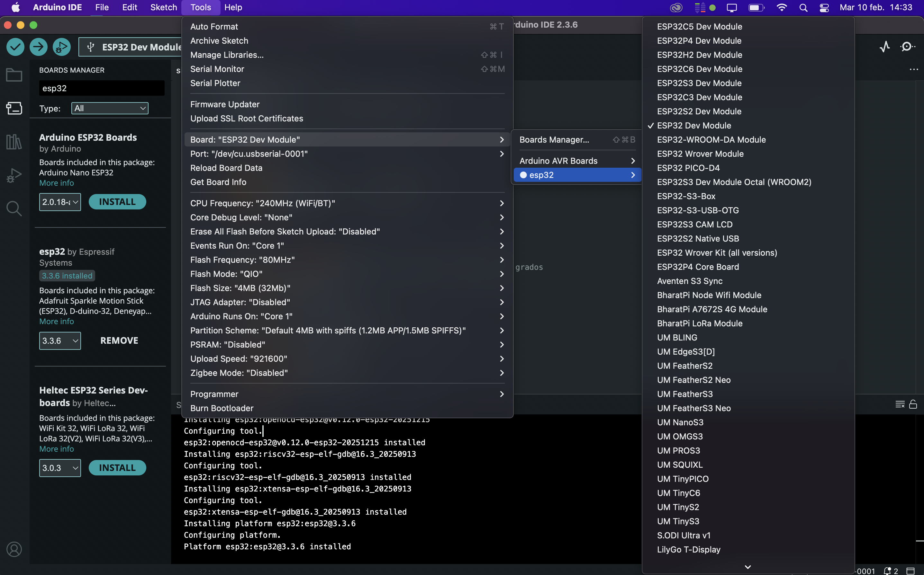Screen dimensions: 924x575
Task: Click the Upload arrow toolbar button
Action: click(39, 47)
